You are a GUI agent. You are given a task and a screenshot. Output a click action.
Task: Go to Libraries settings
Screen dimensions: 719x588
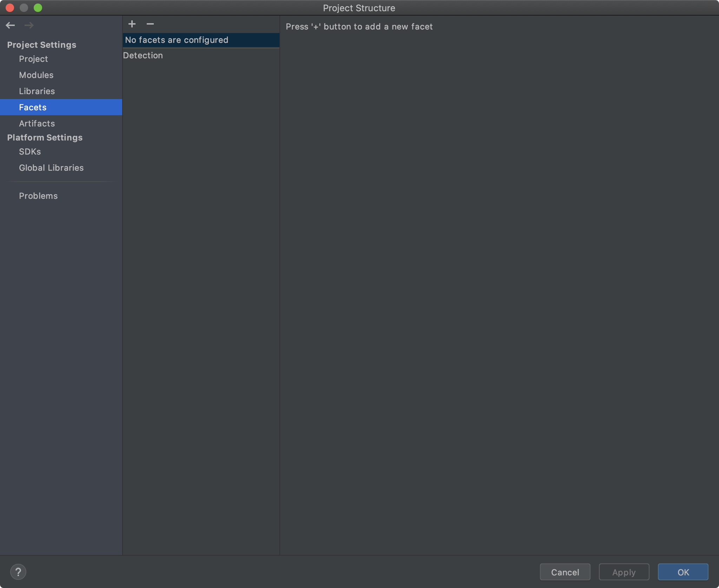click(x=37, y=91)
